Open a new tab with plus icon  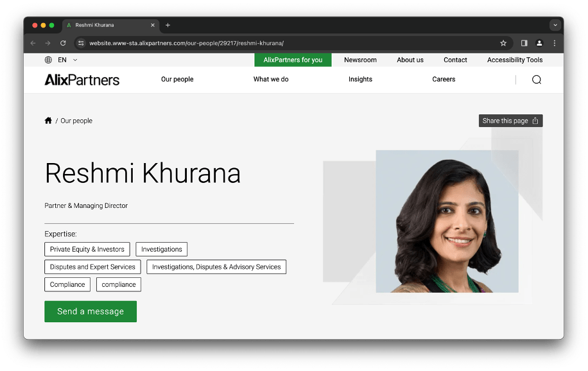[x=168, y=25]
